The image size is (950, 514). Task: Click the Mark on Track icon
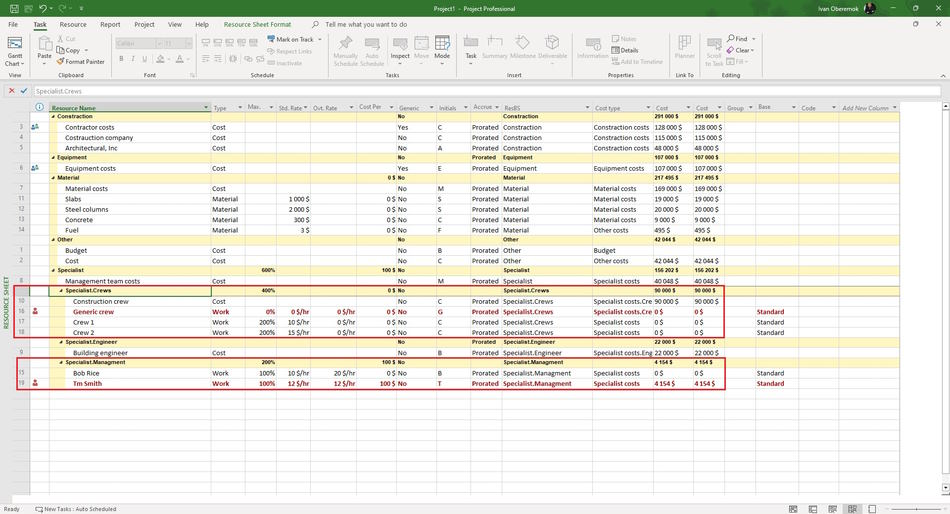[271, 39]
